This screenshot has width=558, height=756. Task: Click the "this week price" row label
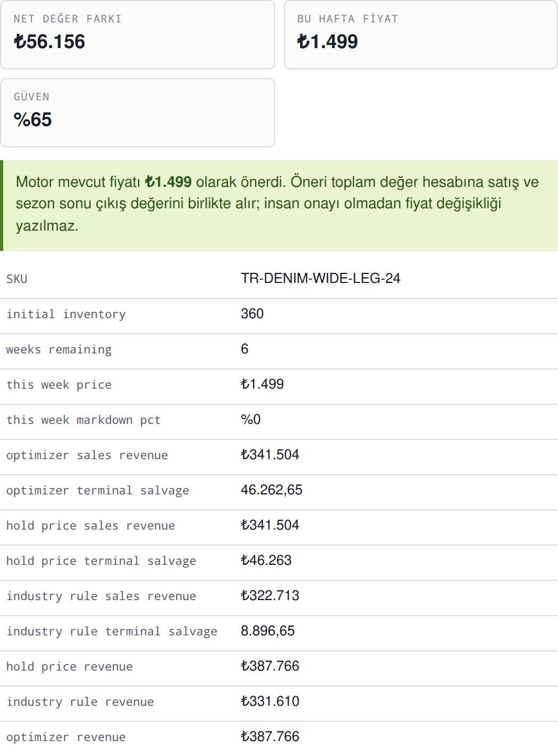(x=59, y=384)
